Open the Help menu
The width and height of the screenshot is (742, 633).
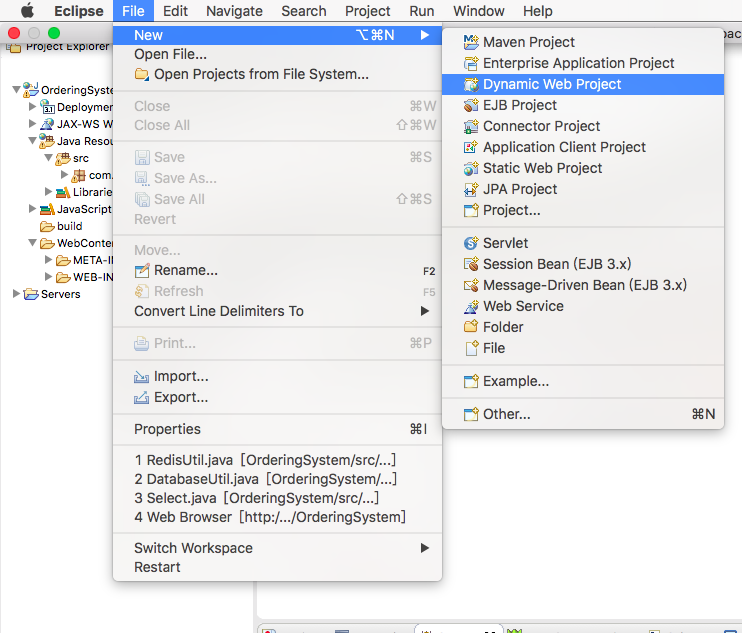pyautogui.click(x=538, y=11)
